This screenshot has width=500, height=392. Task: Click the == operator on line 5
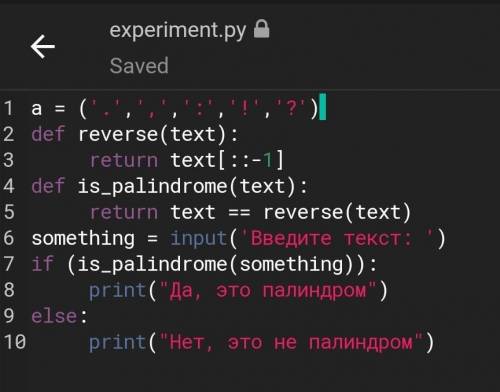[x=239, y=213]
